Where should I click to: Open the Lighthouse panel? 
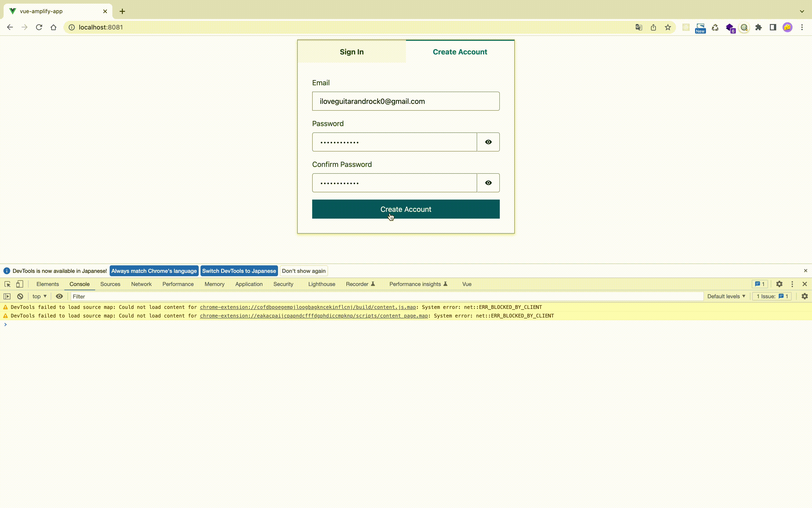click(x=321, y=284)
